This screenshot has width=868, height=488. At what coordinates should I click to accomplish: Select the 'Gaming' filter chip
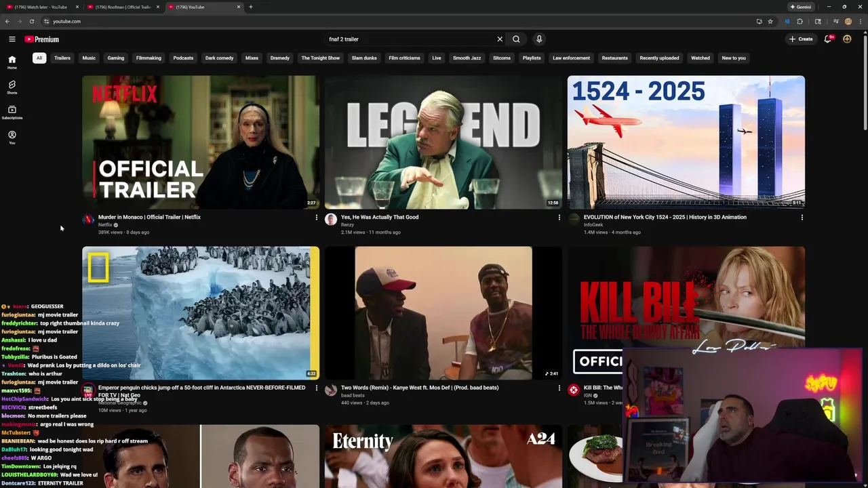click(116, 58)
